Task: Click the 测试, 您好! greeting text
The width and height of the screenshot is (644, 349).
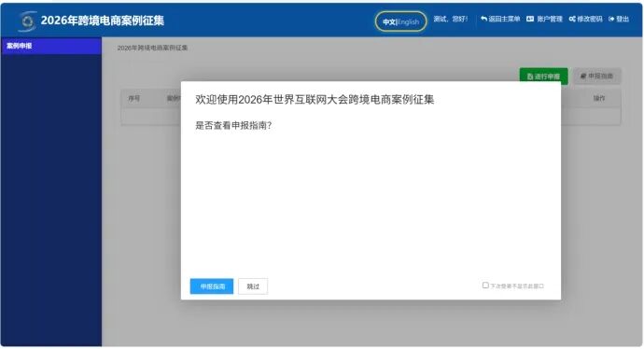Action: tap(451, 19)
